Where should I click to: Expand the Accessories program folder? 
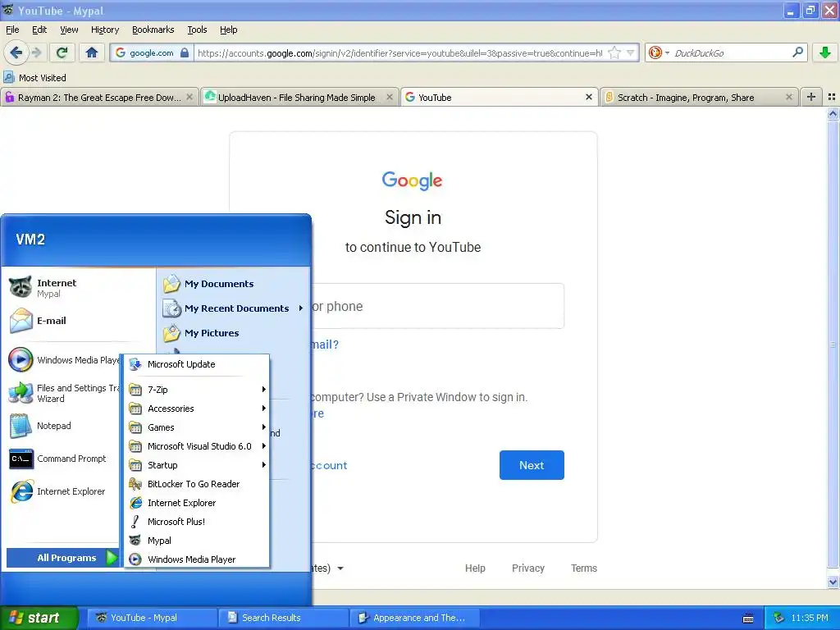point(197,409)
